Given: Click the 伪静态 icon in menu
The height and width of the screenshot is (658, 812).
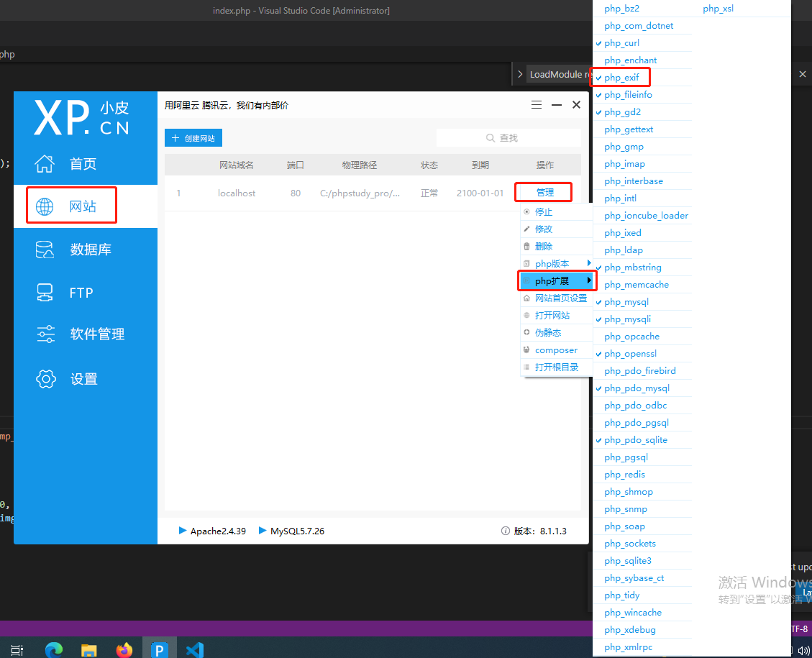Looking at the screenshot, I should pos(526,332).
